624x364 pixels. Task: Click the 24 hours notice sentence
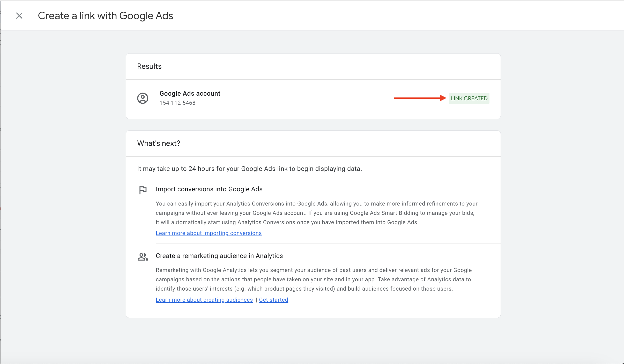249,169
